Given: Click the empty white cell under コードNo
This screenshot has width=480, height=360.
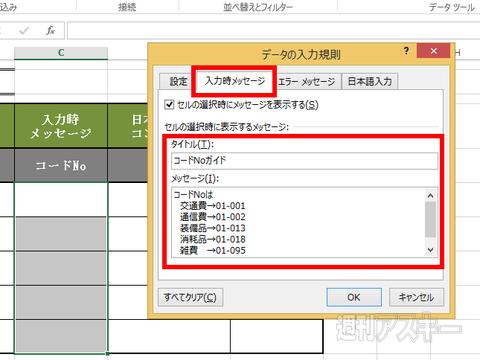Looking at the screenshot, I should (x=61, y=199).
